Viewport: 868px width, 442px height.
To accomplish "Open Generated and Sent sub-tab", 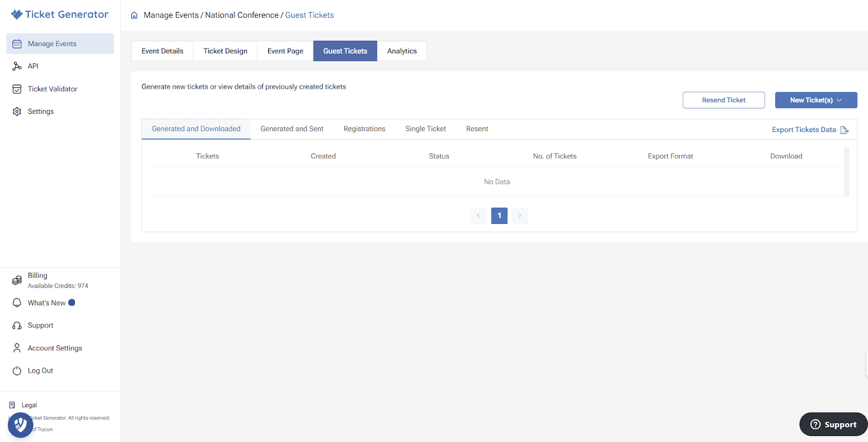I will pos(292,129).
